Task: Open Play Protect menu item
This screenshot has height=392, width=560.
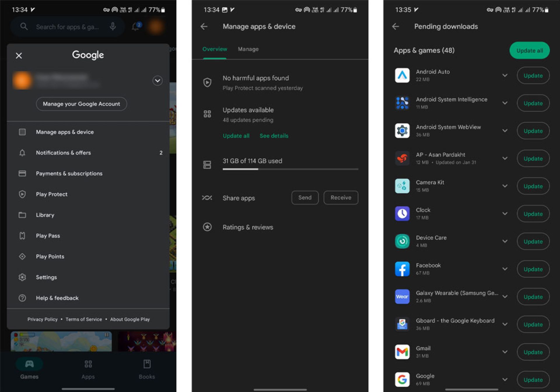Action: [x=88, y=194]
